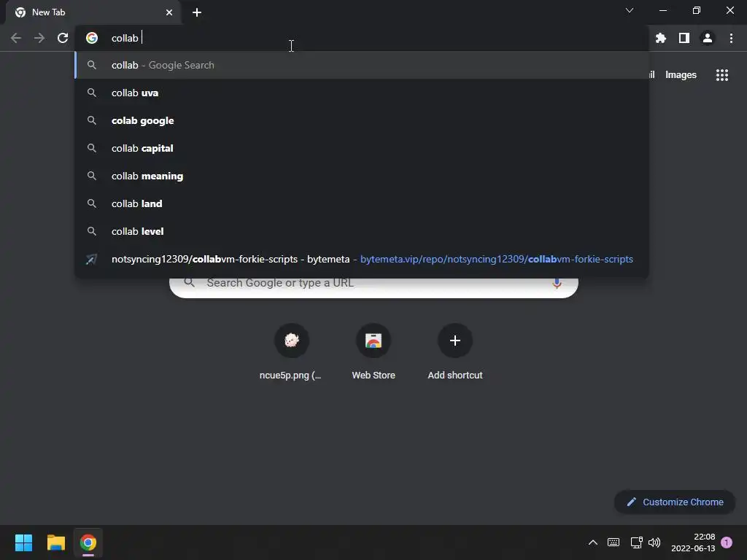Open File Explorer from taskbar
Viewport: 747px width, 560px height.
(55, 542)
